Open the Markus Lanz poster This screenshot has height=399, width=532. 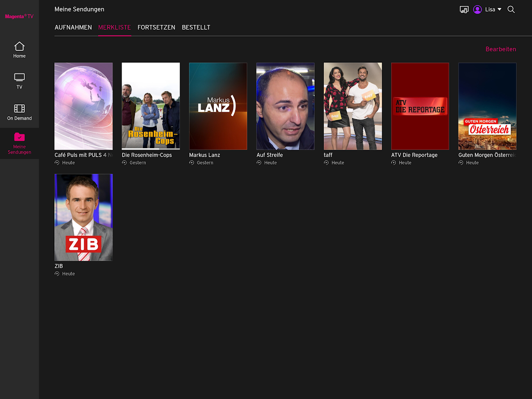point(218,106)
